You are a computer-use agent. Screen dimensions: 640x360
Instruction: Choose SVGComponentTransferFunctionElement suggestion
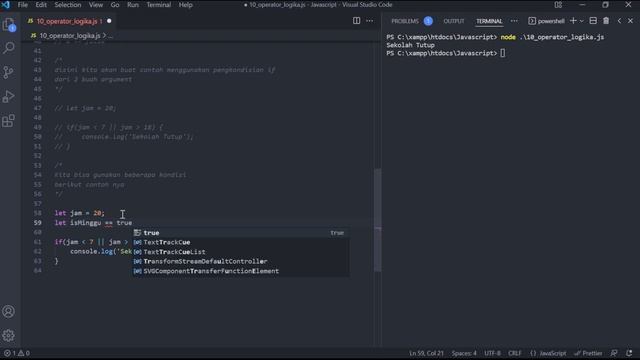[x=241, y=271]
